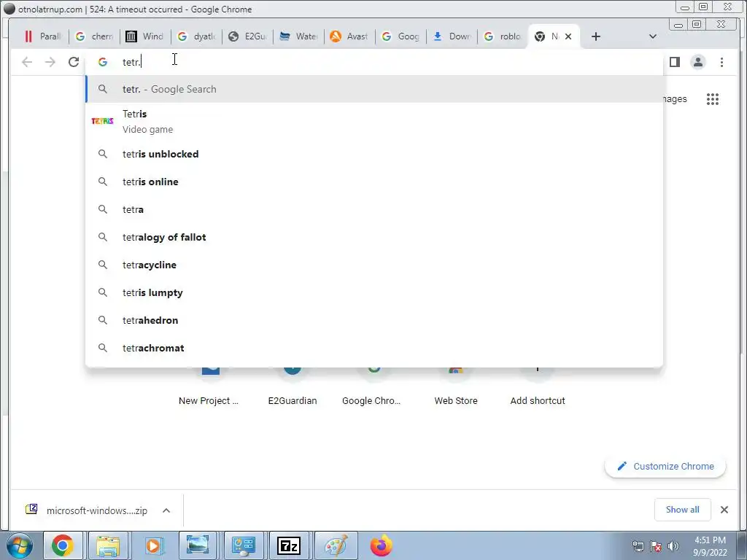This screenshot has width=747, height=560.
Task: Open Chrome side panel
Action: click(x=675, y=62)
